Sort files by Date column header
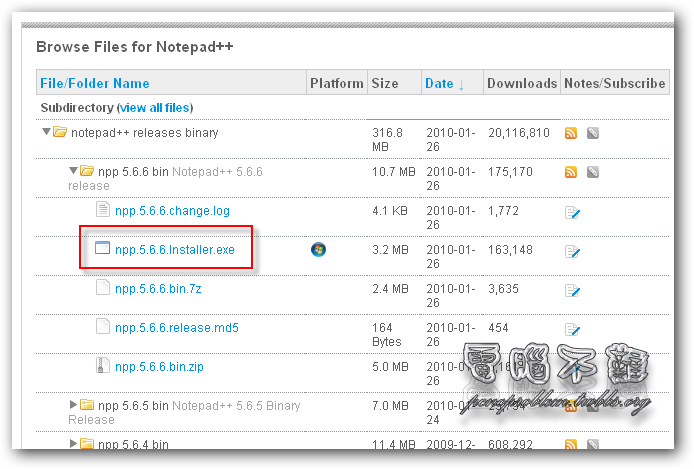Screen dimensions: 694x469 pos(439,83)
